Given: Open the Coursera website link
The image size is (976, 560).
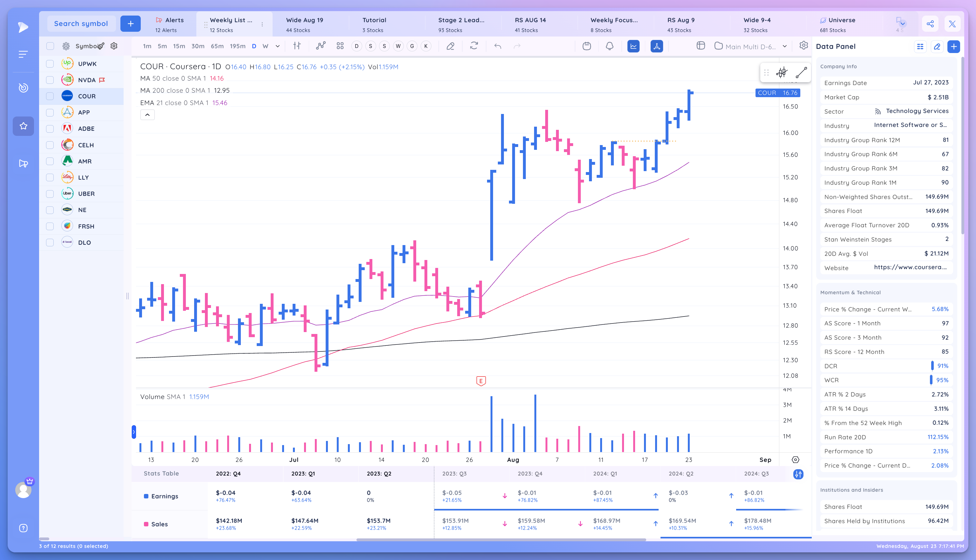Looking at the screenshot, I should pyautogui.click(x=910, y=267).
